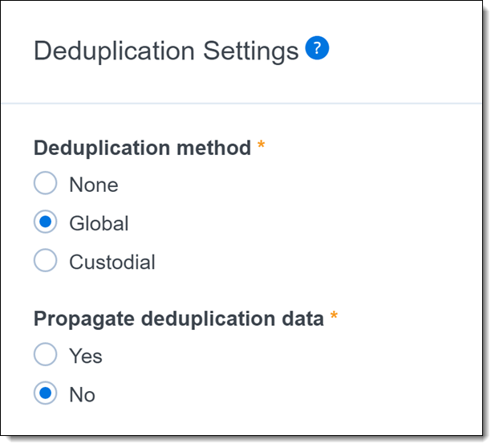Click the asterisk beside Deduplication method
Screen dimensions: 495x448
click(261, 147)
